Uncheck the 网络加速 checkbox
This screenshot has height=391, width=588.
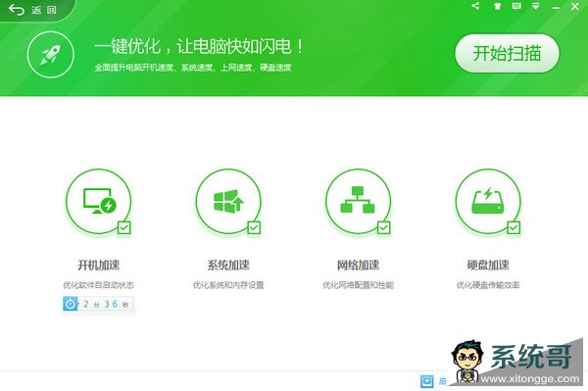[383, 227]
